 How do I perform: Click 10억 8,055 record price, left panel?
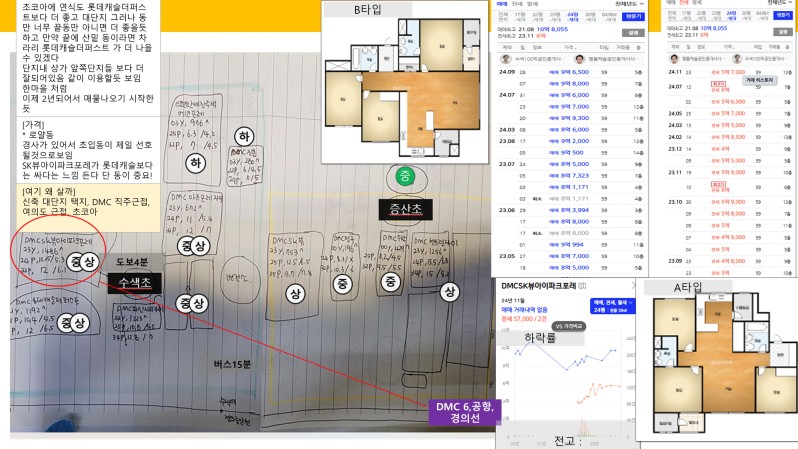tap(552, 30)
